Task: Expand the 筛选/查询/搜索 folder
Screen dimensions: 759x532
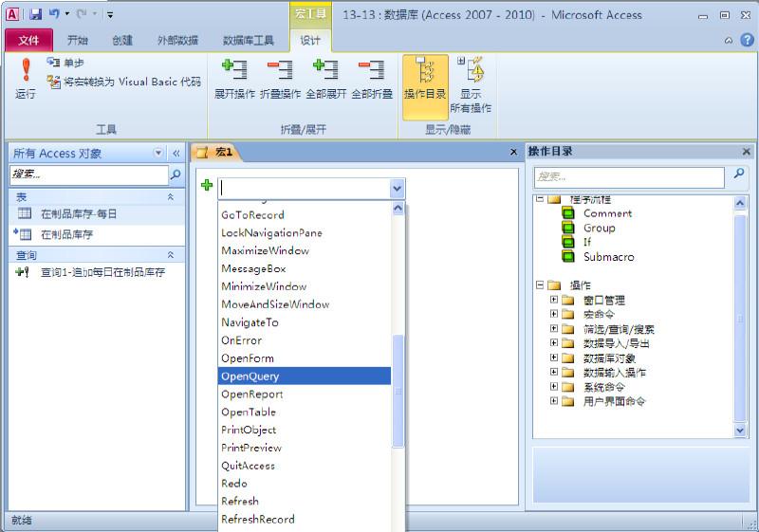Action: coord(554,329)
